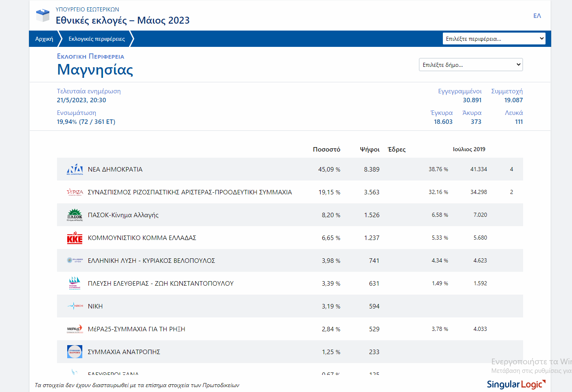Click the Ποσοστό column header
Viewport: 572px width, 392px height.
(326, 150)
